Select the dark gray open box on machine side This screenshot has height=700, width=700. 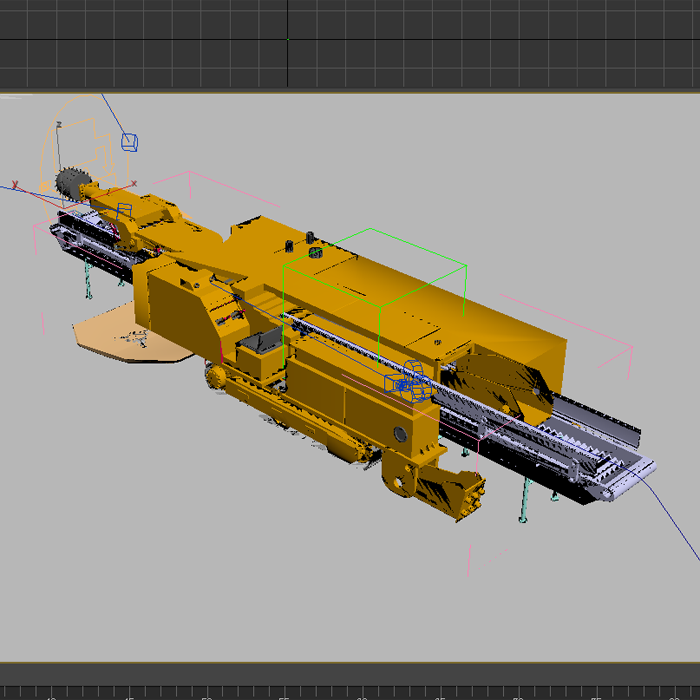(x=260, y=340)
